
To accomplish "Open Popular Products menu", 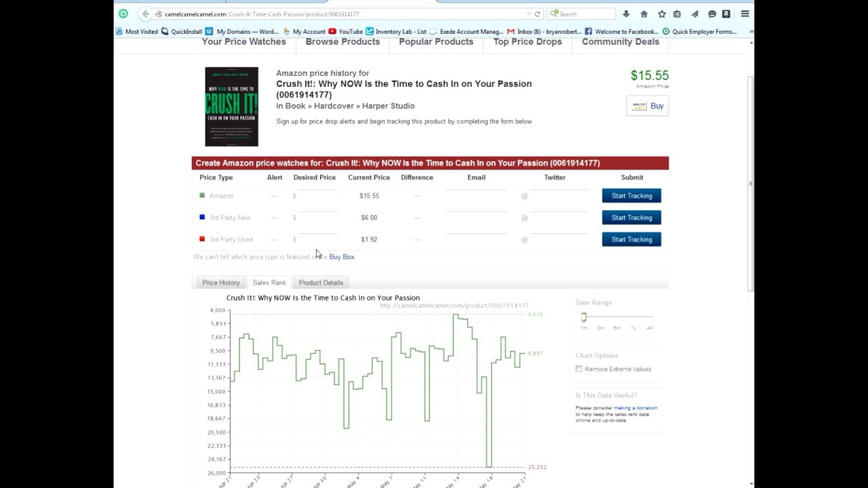I will [x=436, y=42].
